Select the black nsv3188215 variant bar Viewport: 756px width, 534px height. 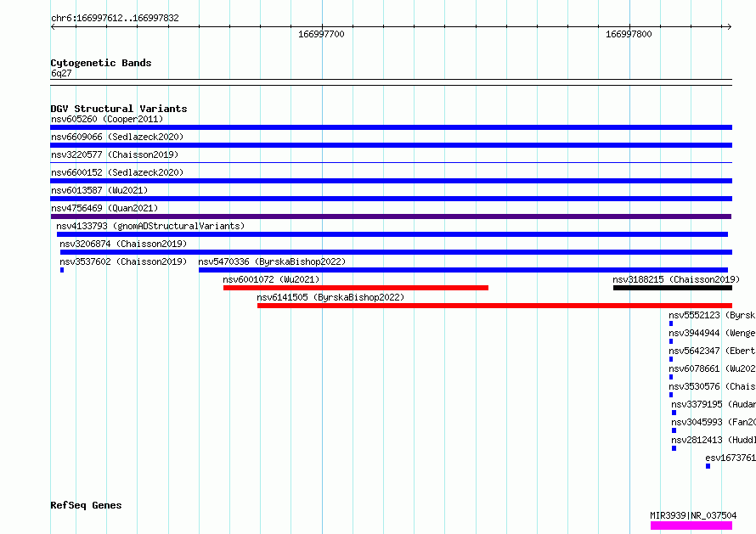point(673,288)
